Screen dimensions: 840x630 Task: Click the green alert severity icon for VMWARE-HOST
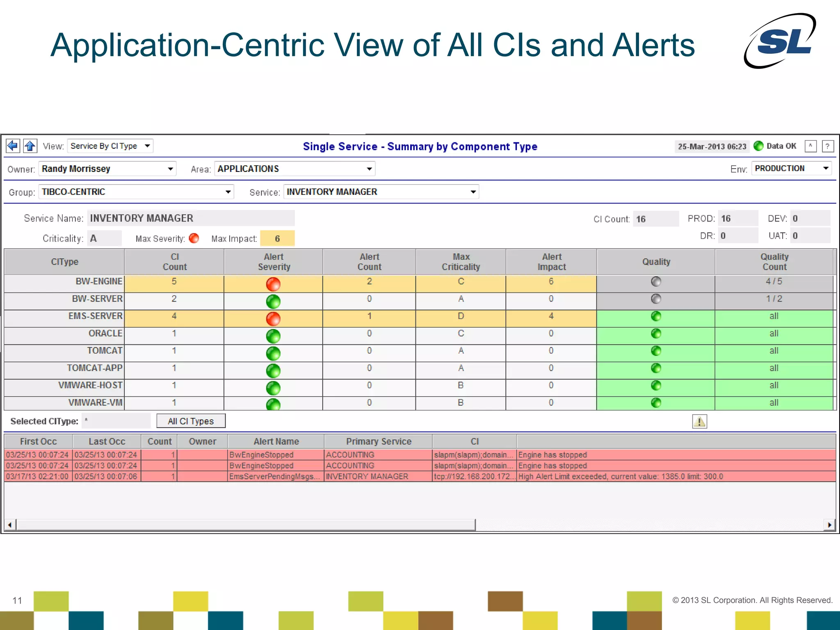tap(273, 388)
